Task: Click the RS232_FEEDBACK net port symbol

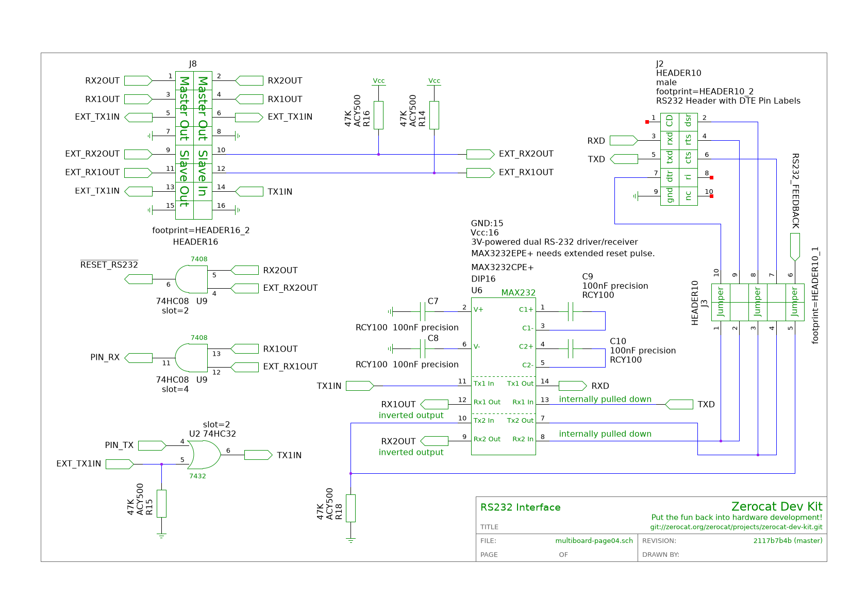Action: (795, 247)
